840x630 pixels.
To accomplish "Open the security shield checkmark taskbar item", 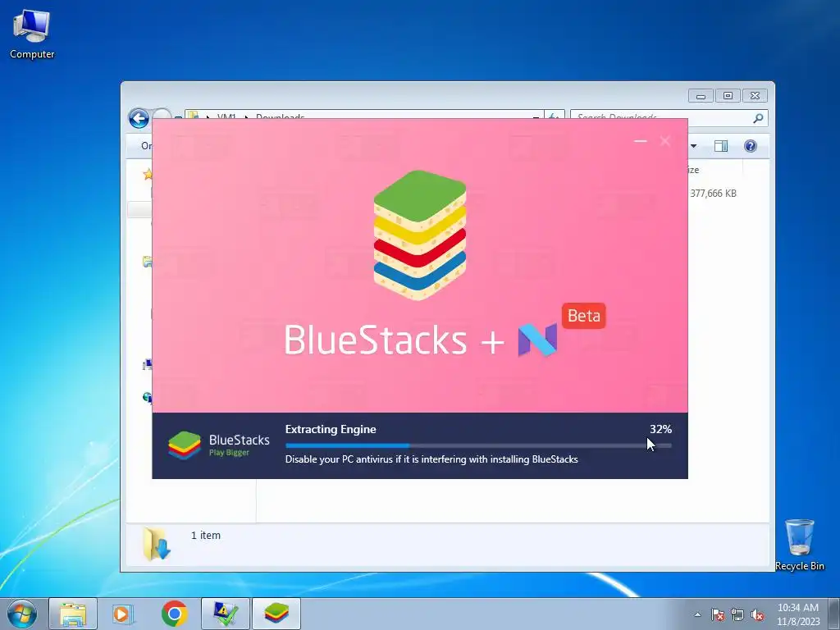I will pyautogui.click(x=225, y=614).
